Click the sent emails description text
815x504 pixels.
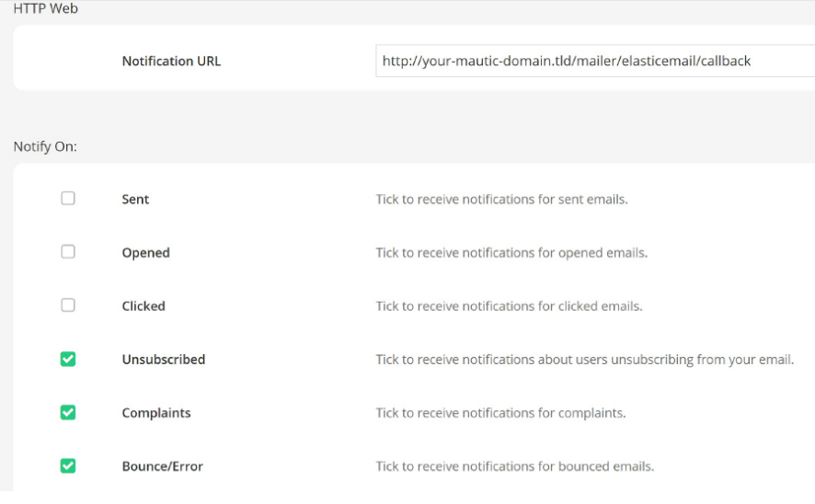point(501,200)
